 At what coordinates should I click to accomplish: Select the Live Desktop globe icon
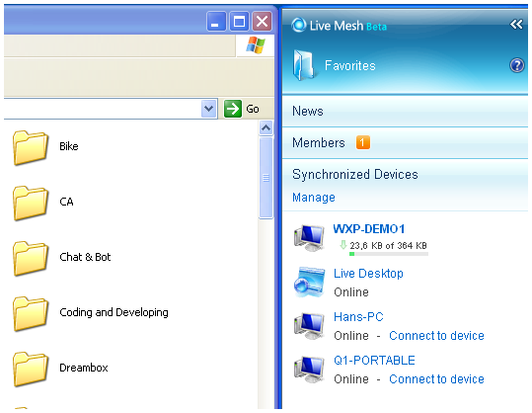309,282
